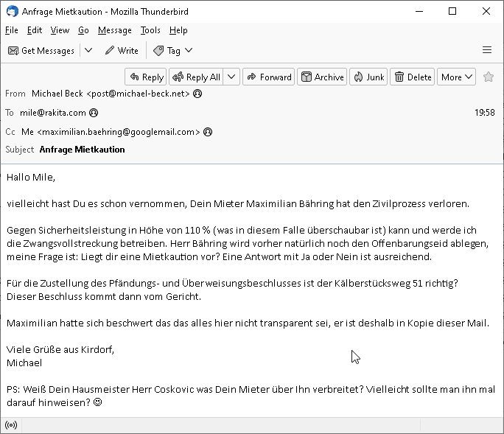
Task: Click the closing 'Viele Grüße aus Kirdorf,'
Action: pyautogui.click(x=60, y=349)
